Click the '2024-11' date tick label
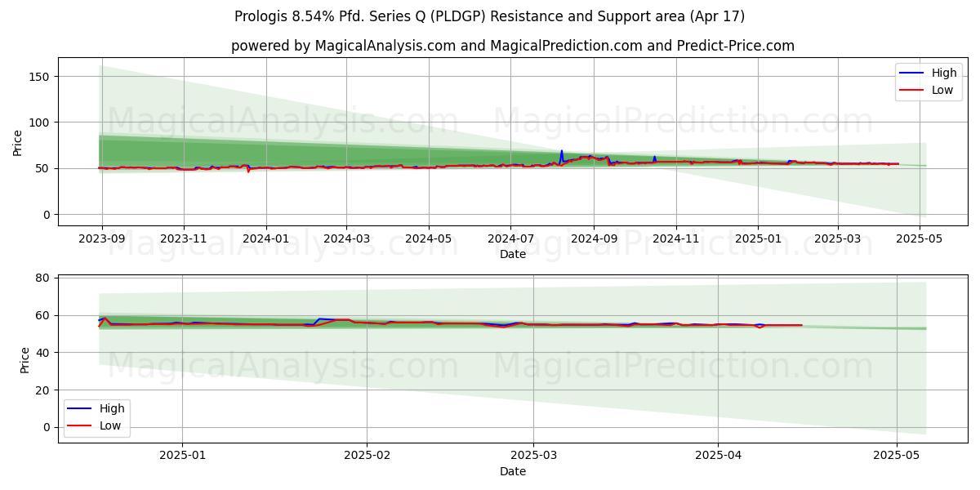The width and height of the screenshot is (980, 490). click(x=675, y=239)
